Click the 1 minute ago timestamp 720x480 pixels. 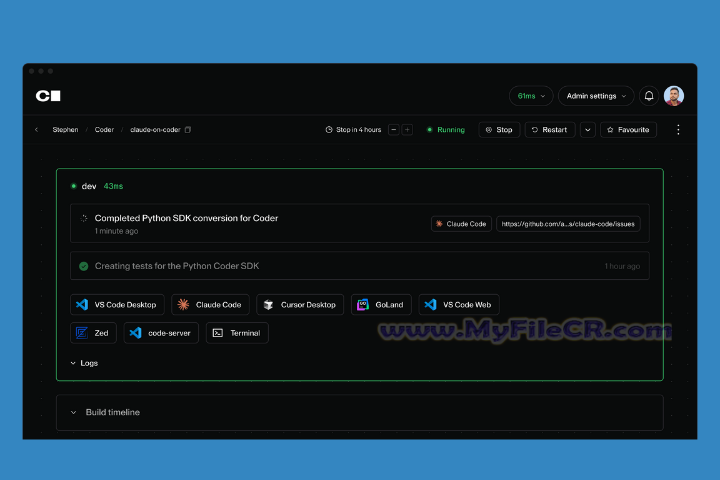coord(116,231)
